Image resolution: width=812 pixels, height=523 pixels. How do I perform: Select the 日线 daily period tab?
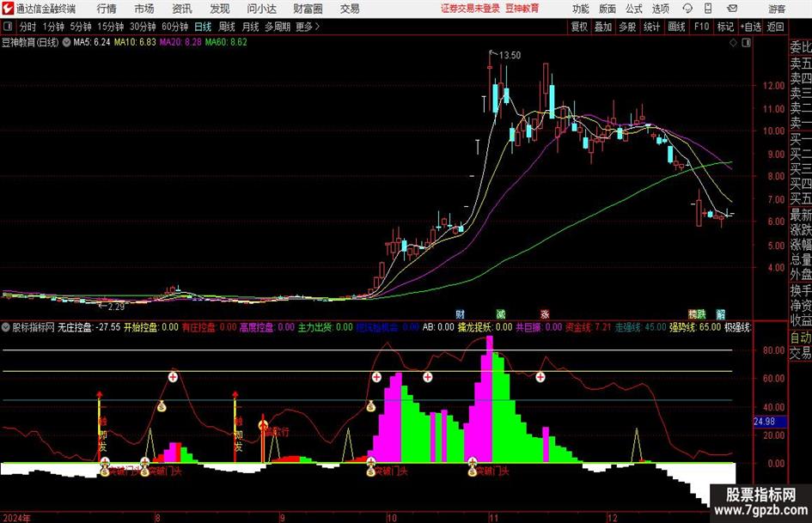(x=203, y=27)
